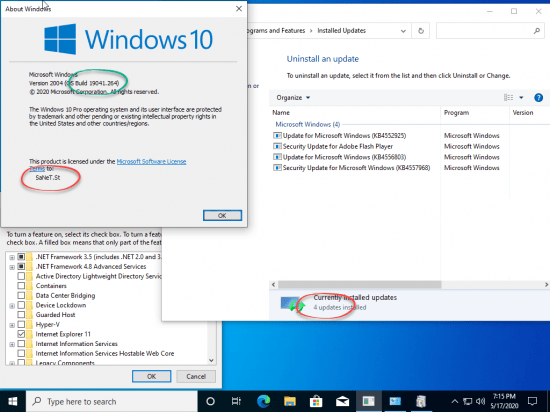Click Programs and Features breadcrumb
Image resolution: width=550 pixels, height=412 pixels.
click(276, 31)
